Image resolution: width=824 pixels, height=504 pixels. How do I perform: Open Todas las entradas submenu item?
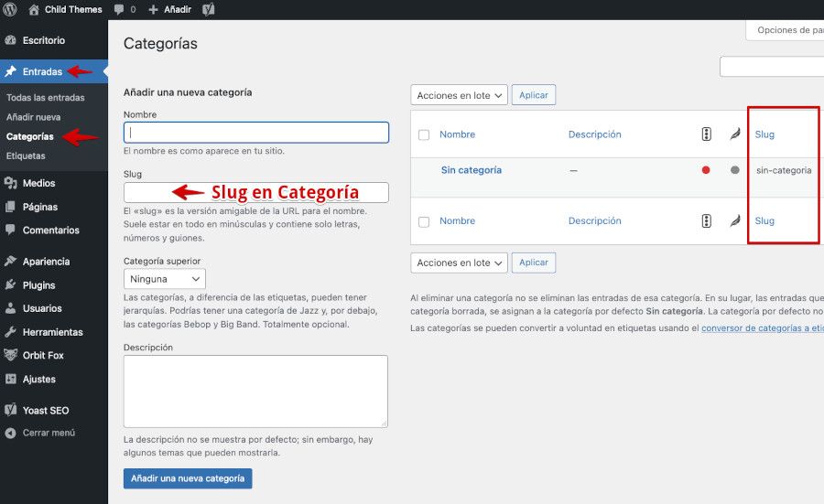[45, 98]
